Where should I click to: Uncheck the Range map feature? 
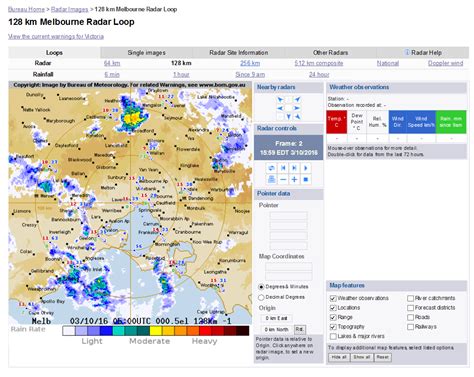tap(333, 317)
